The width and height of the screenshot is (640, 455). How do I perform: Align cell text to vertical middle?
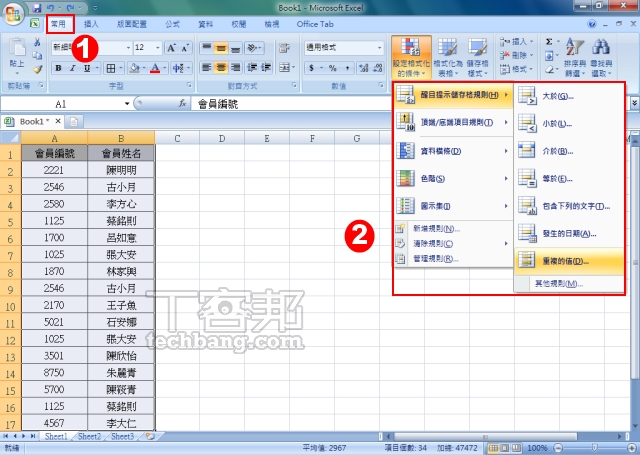coord(221,48)
